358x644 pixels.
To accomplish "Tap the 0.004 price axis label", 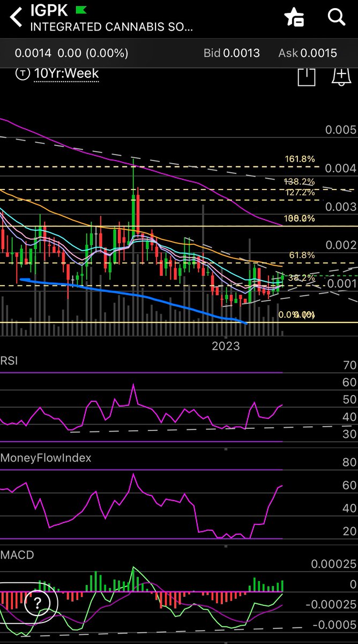I will click(341, 169).
